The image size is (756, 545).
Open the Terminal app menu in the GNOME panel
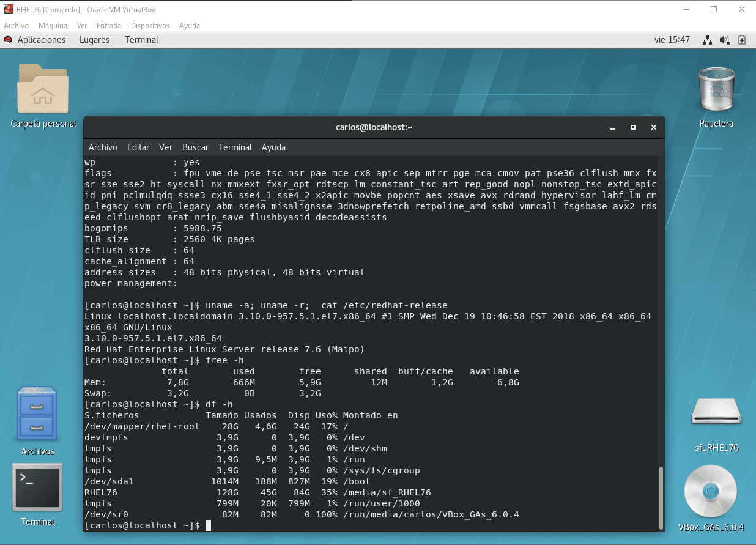141,40
